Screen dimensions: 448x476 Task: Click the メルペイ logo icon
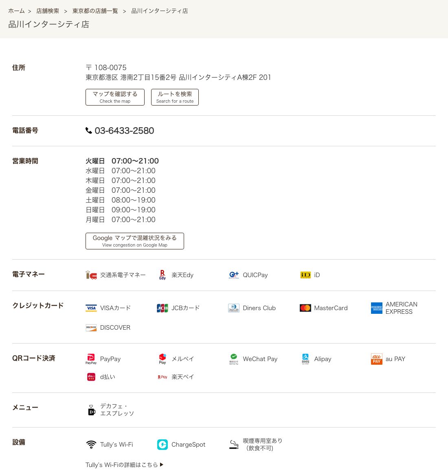click(163, 359)
